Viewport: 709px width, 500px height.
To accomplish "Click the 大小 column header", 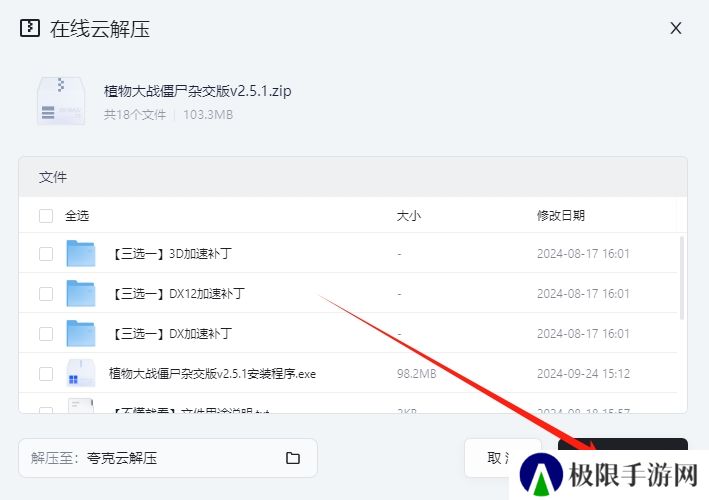I will tap(408, 216).
